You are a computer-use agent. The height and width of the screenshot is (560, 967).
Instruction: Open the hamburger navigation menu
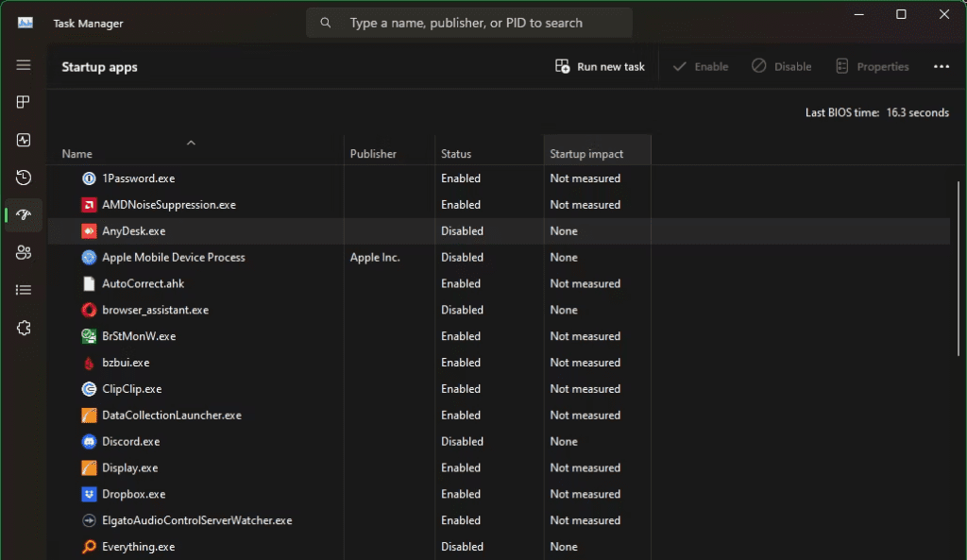coord(24,65)
